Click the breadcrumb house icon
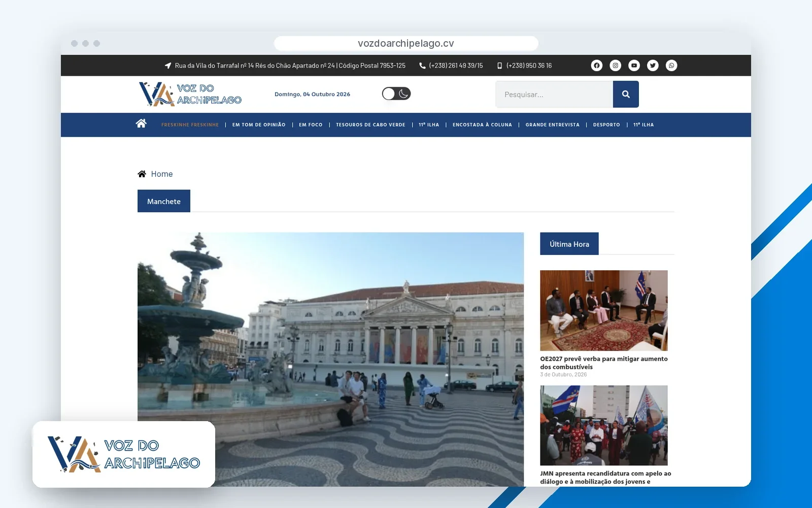Screen dimensions: 812x508 point(142,174)
